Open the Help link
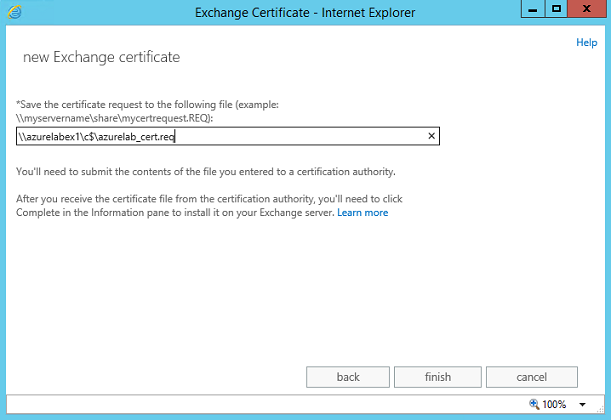 586,42
